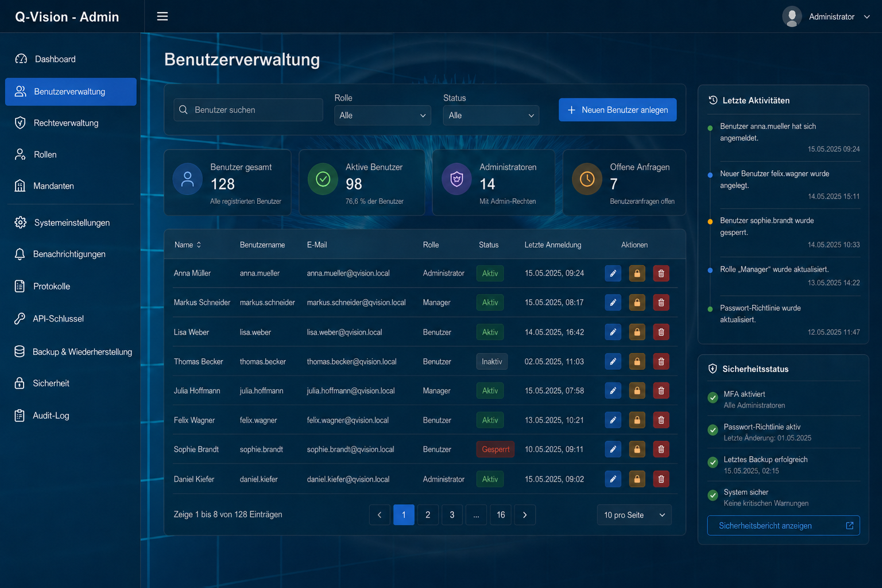Image resolution: width=882 pixels, height=588 pixels.
Task: Lock Julia Hoffmann's account
Action: (x=637, y=390)
